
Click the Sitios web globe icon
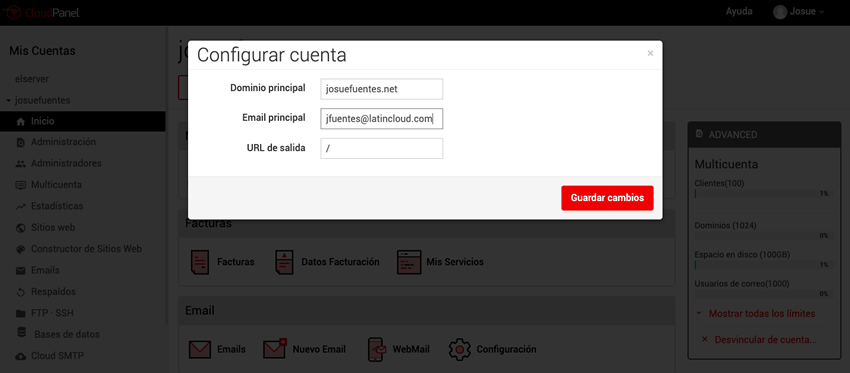pyautogui.click(x=21, y=228)
